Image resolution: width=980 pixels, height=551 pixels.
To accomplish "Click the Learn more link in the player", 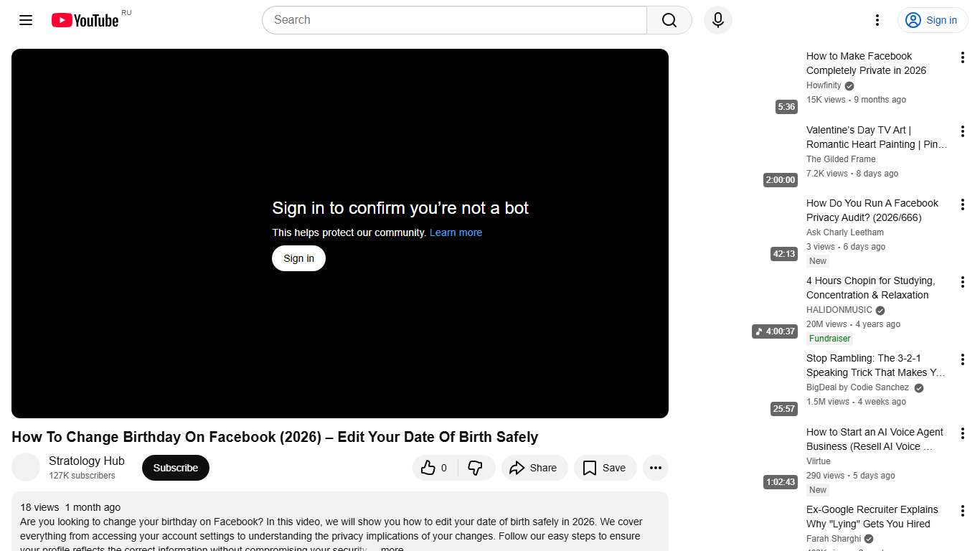I will 456,232.
